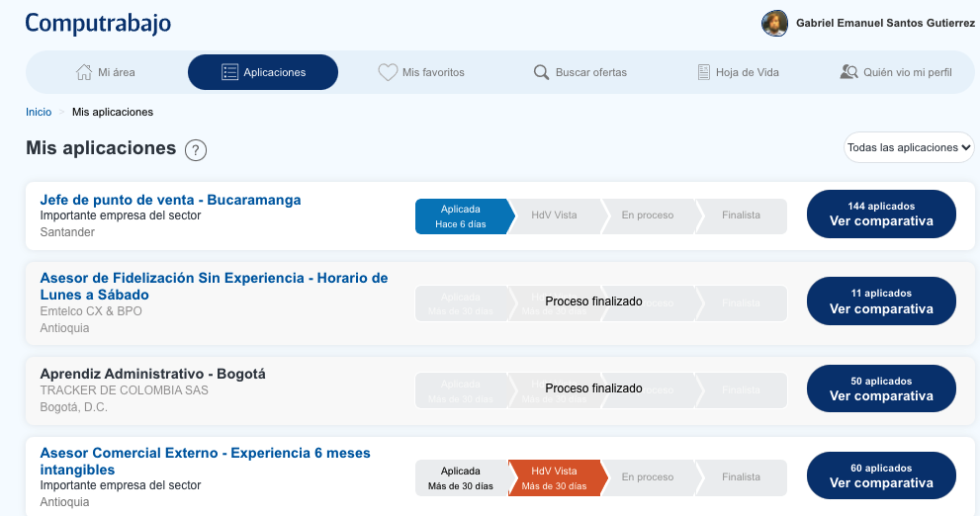Expand the Todas las aplicaciones dropdown
This screenshot has height=516, width=980.
pyautogui.click(x=909, y=147)
